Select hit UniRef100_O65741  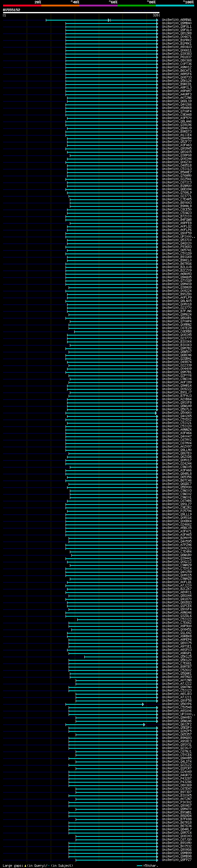pyautogui.click(x=177, y=250)
